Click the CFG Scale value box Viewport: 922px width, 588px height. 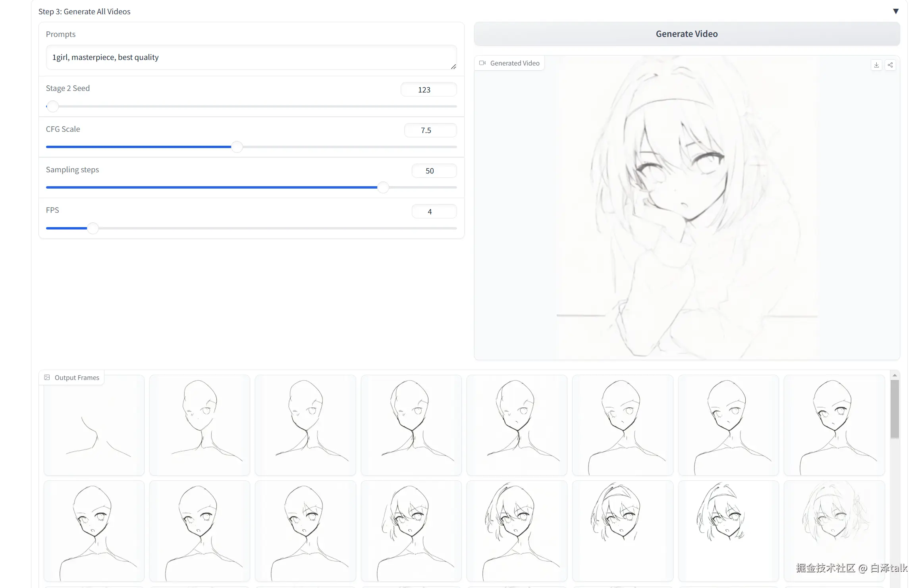430,130
